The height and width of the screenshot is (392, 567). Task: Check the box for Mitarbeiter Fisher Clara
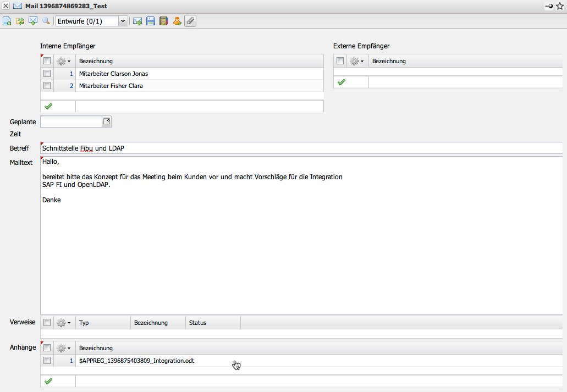(x=47, y=86)
